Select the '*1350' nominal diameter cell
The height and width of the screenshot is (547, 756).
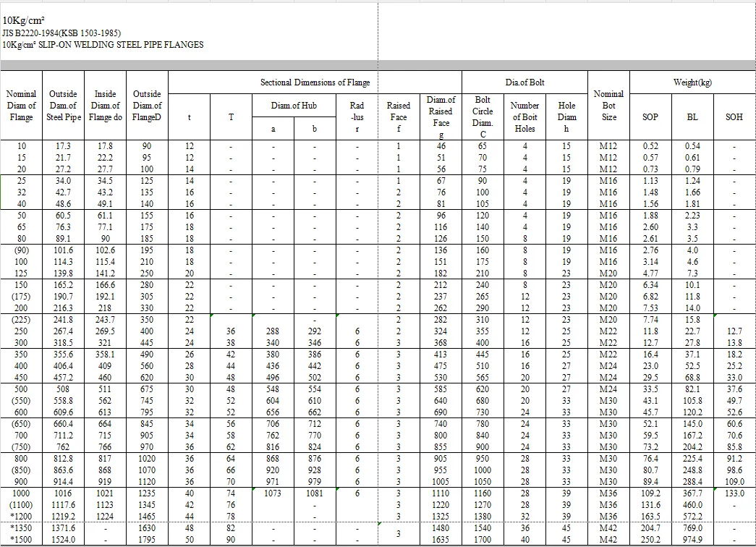pyautogui.click(x=21, y=528)
